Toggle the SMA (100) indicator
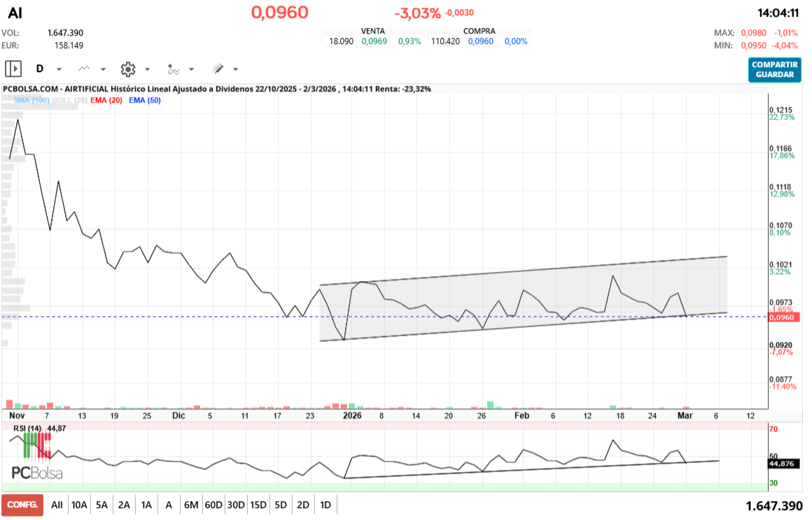Image resolution: width=812 pixels, height=520 pixels. point(29,100)
